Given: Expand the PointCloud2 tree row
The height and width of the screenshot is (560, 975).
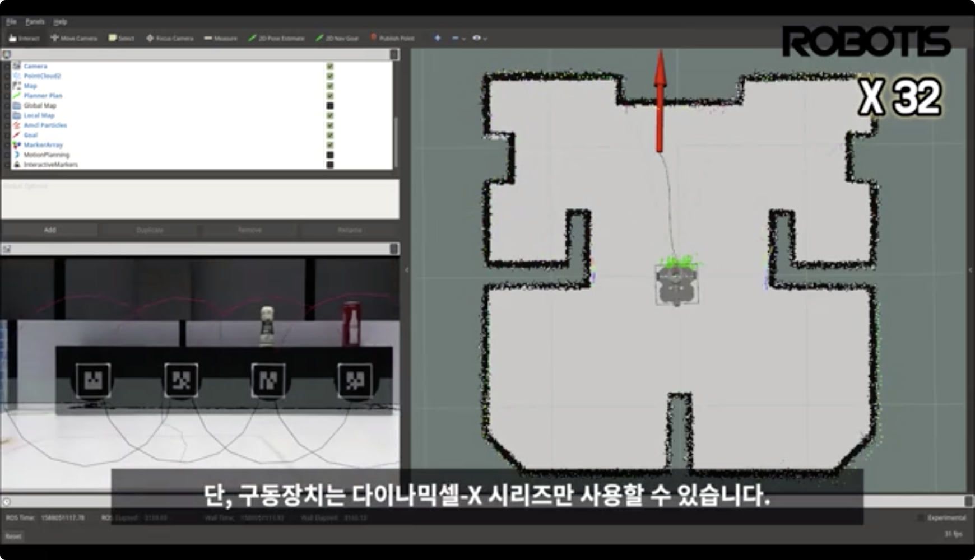Looking at the screenshot, I should (x=7, y=76).
